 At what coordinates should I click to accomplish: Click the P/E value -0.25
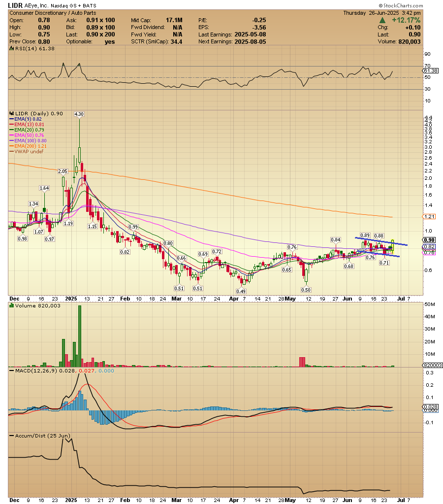(259, 20)
